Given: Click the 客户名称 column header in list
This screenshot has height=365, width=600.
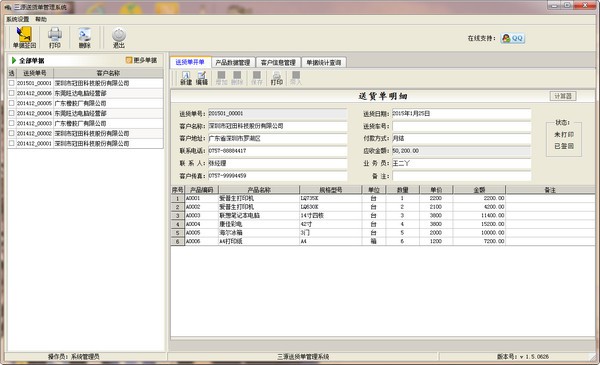Looking at the screenshot, I should point(108,73).
